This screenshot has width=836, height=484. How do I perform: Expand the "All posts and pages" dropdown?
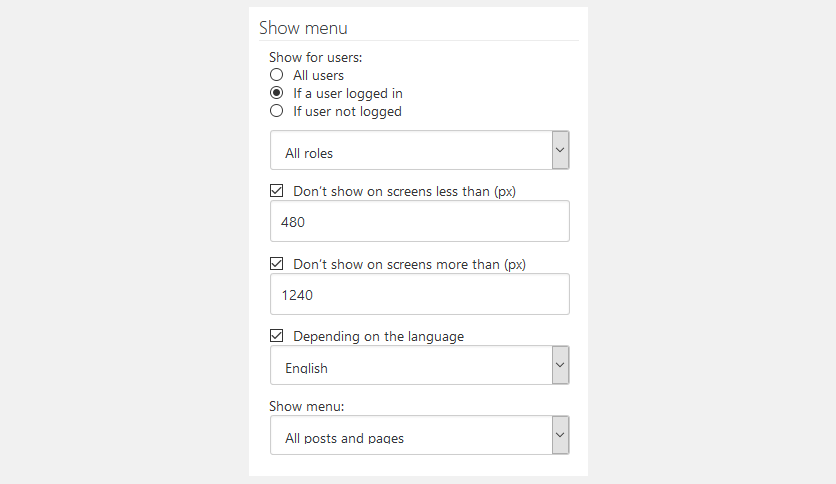(x=410, y=437)
